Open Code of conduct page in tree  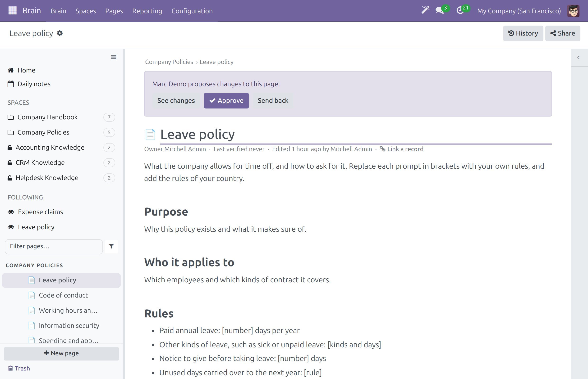pyautogui.click(x=61, y=295)
